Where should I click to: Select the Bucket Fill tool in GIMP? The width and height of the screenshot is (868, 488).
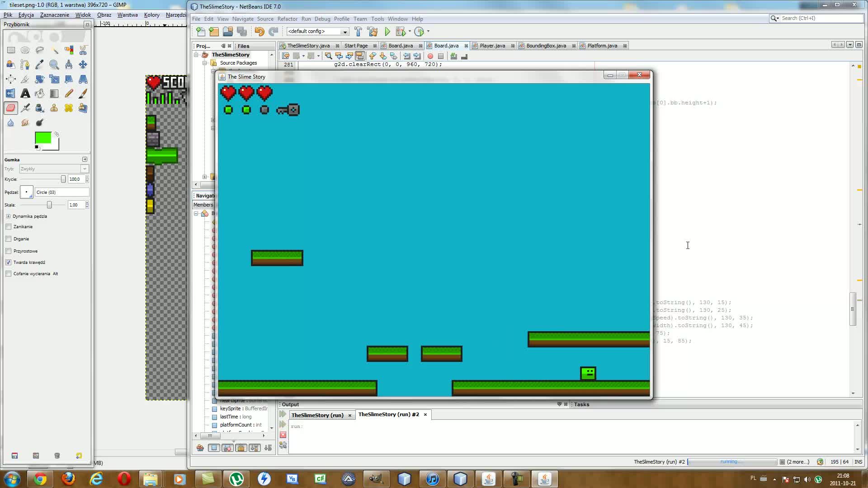point(40,94)
